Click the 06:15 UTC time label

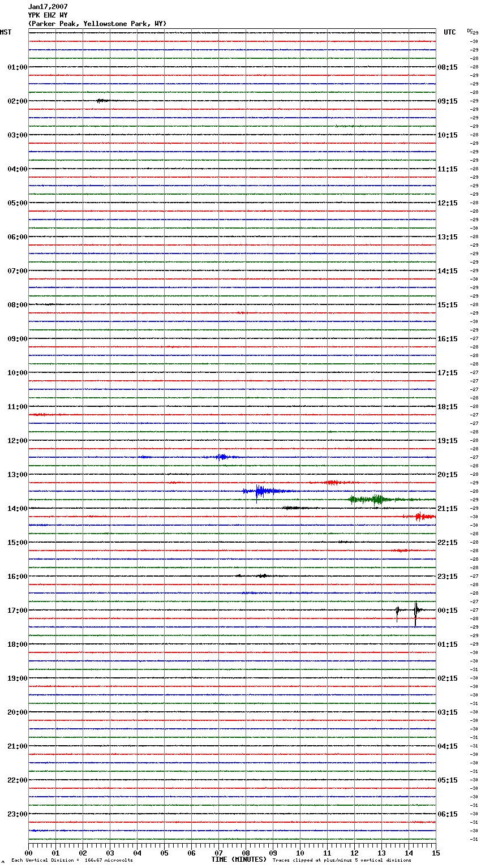[x=448, y=814]
